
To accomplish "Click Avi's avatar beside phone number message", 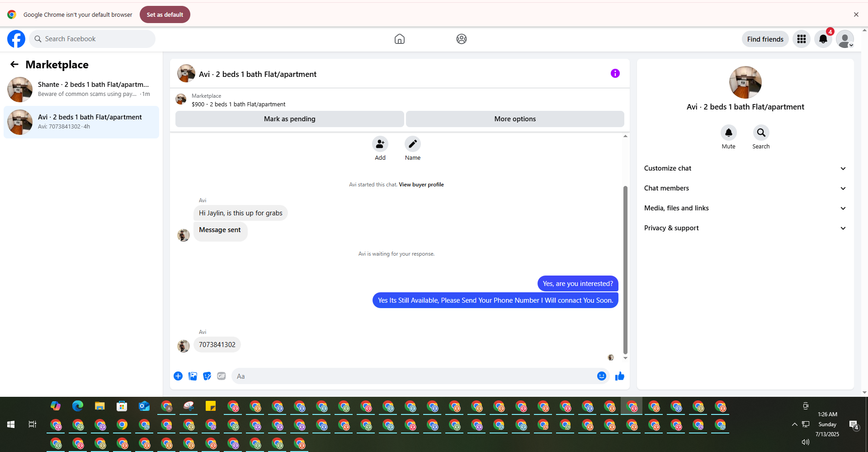I will (x=184, y=346).
